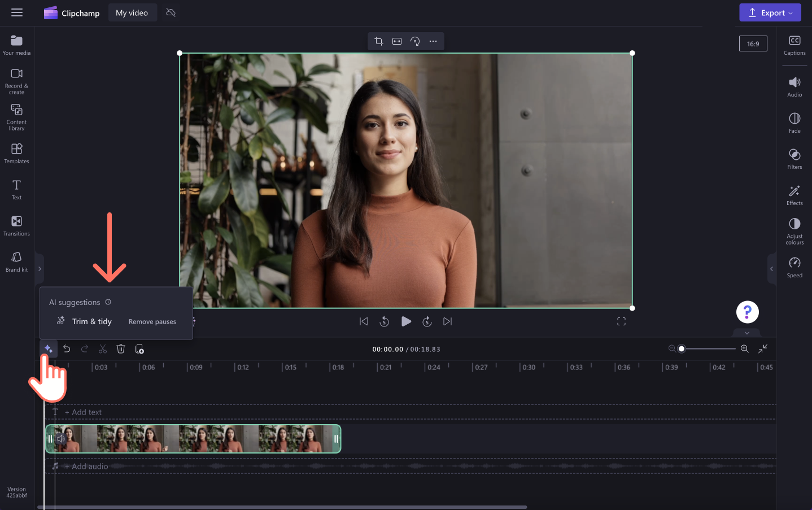The width and height of the screenshot is (812, 510).
Task: Click the 0:30 timeline ruler mark
Action: point(529,367)
